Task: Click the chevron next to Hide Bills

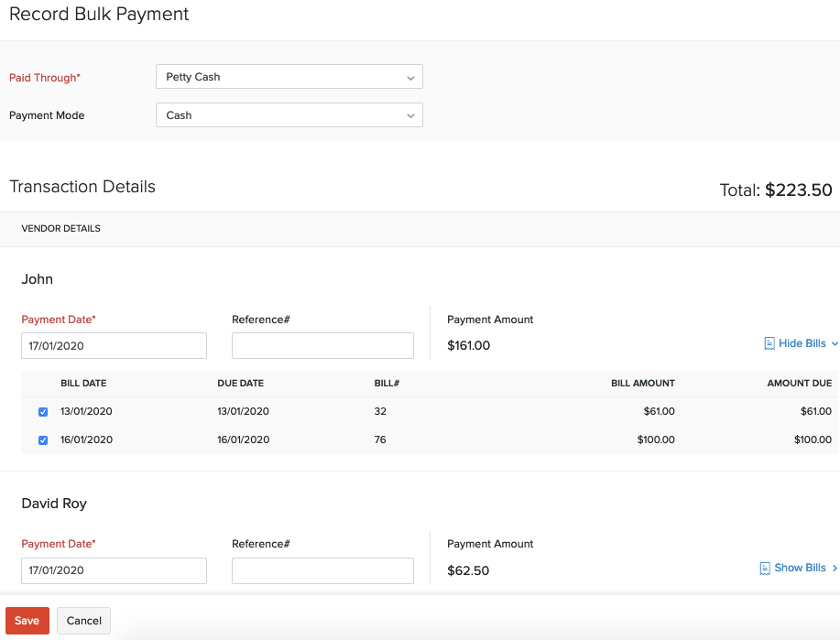Action: [833, 342]
